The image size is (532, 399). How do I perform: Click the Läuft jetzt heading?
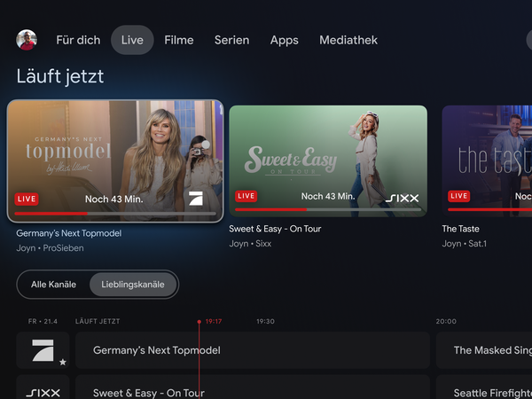click(60, 76)
